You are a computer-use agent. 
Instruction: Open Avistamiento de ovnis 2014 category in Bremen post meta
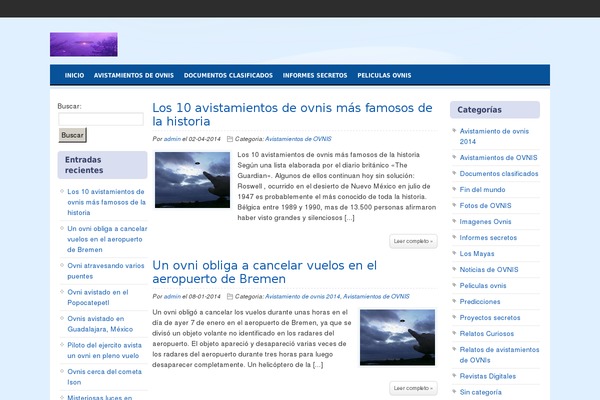click(303, 296)
